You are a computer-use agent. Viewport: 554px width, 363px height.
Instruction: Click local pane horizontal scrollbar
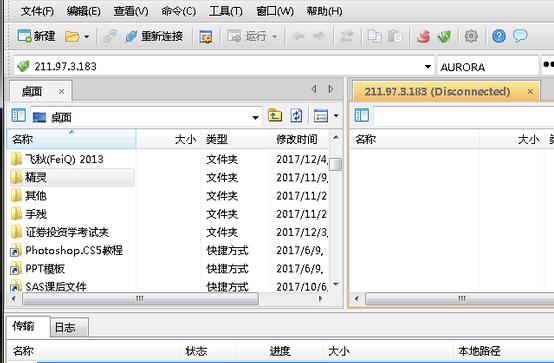(141, 299)
